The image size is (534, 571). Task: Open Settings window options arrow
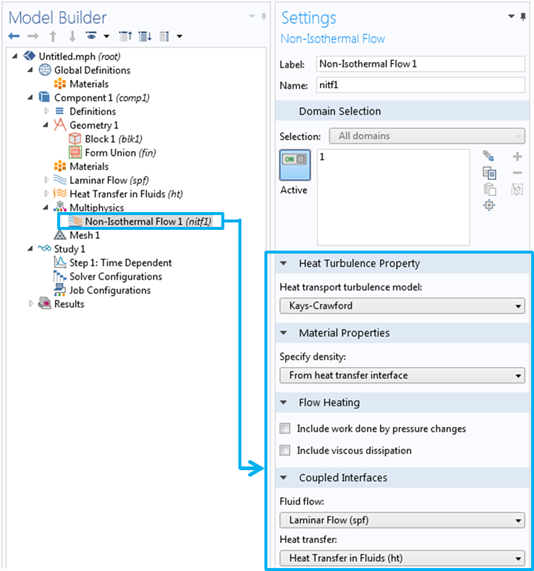point(511,16)
